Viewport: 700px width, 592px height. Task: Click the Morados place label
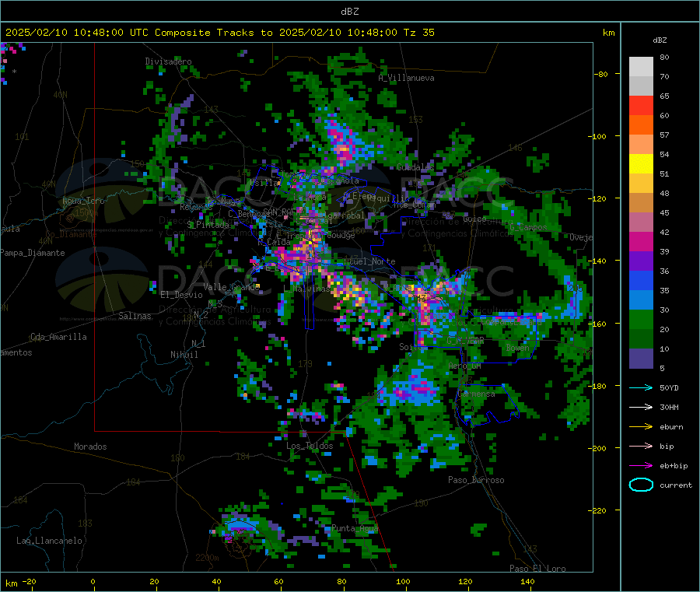[x=90, y=447]
